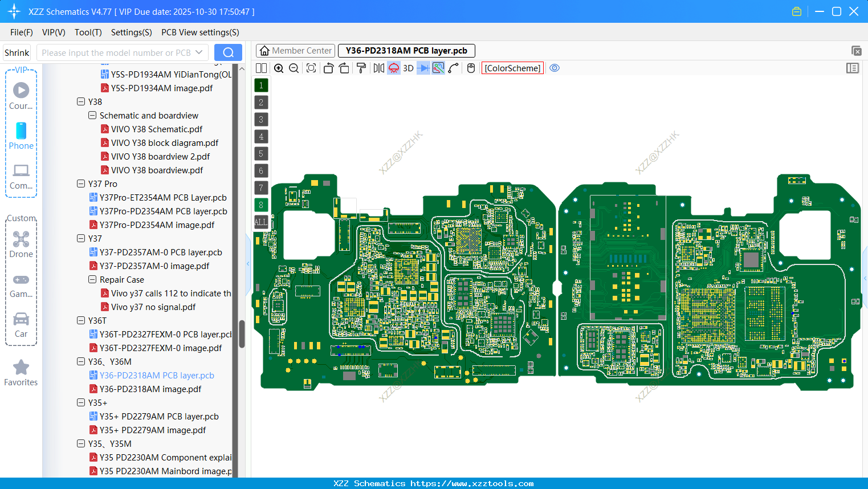
Task: Activate the measure curve tool
Action: click(452, 68)
